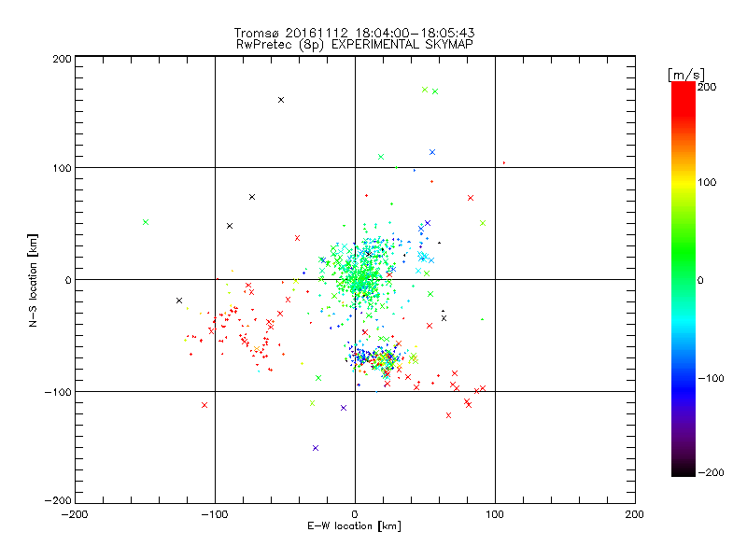Click the y-axis tick label '100'
This screenshot has width=747, height=560.
point(62,169)
